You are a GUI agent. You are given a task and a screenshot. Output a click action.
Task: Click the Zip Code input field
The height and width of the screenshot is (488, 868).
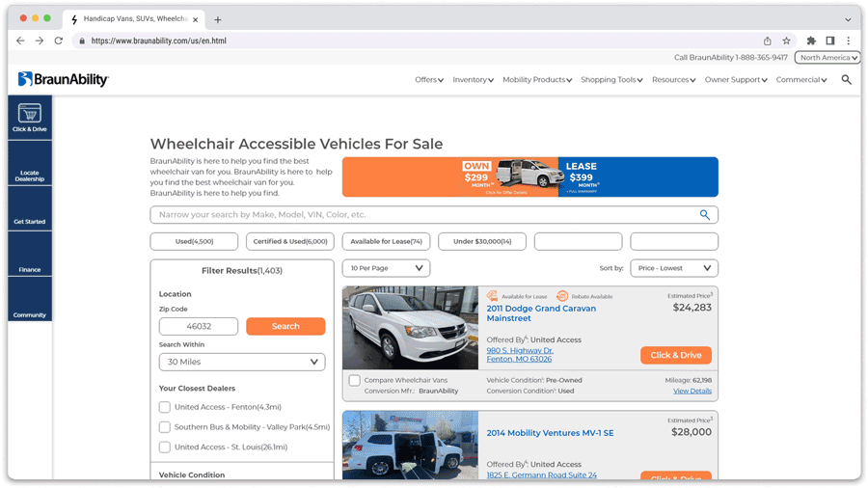198,326
